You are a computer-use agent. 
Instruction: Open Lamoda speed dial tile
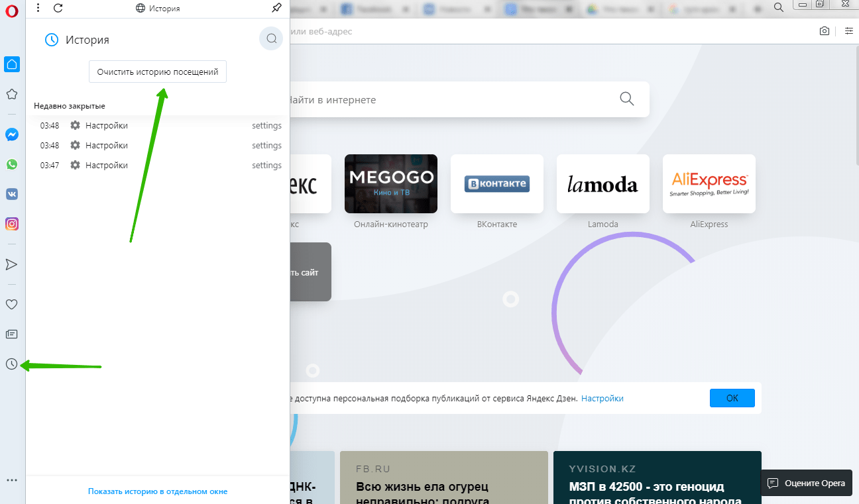click(603, 183)
